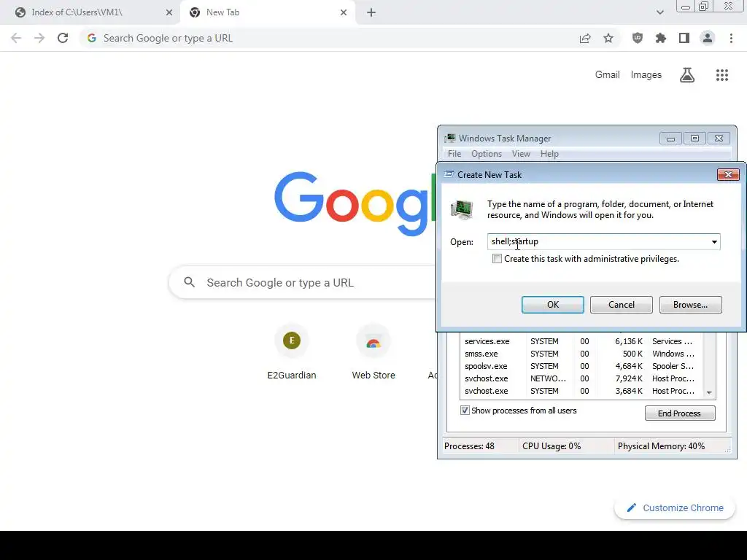The height and width of the screenshot is (560, 747).
Task: Select smss.exe process row
Action: coord(581,354)
